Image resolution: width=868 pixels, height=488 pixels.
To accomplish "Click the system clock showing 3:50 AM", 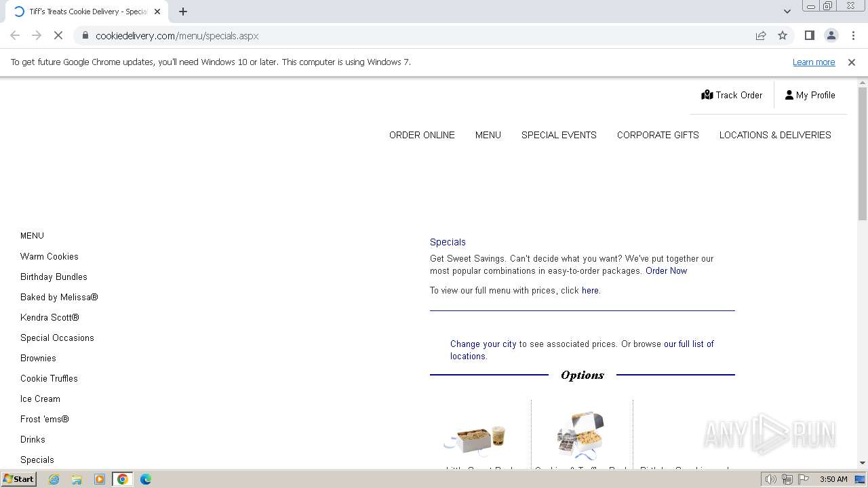I will (833, 479).
